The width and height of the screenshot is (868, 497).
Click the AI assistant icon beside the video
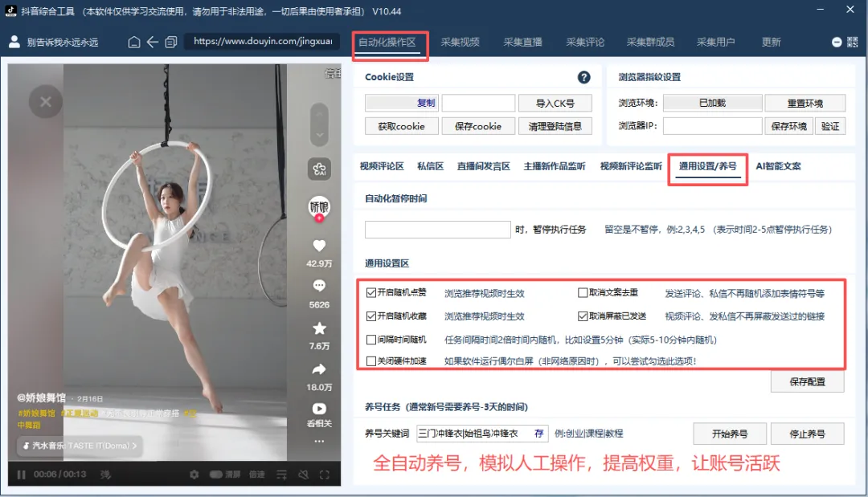point(318,167)
